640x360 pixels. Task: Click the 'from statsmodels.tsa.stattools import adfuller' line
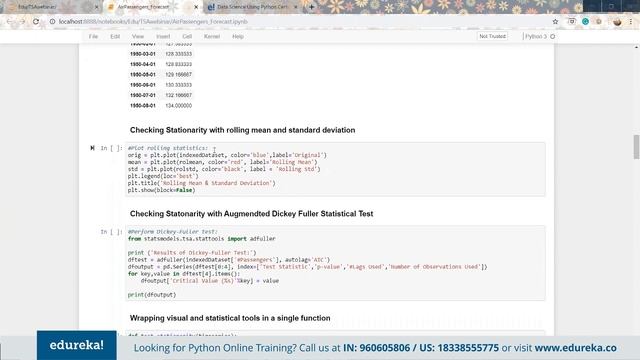[x=202, y=238]
